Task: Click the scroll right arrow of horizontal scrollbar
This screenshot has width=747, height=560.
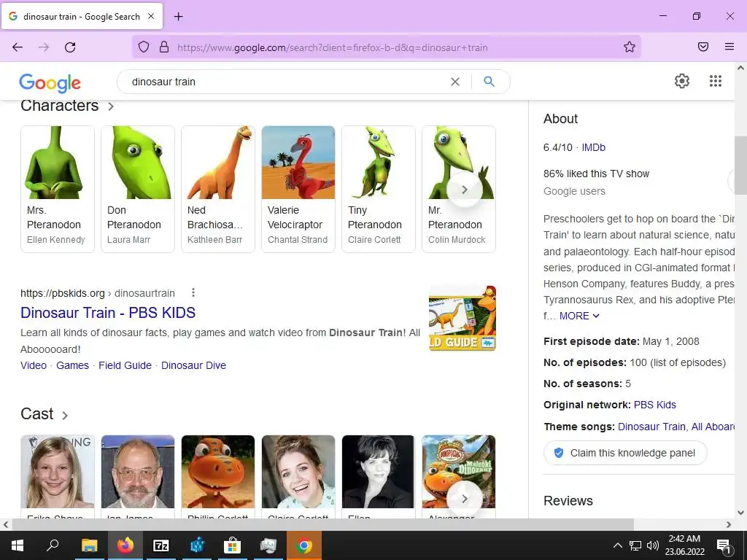Action: coord(729,524)
